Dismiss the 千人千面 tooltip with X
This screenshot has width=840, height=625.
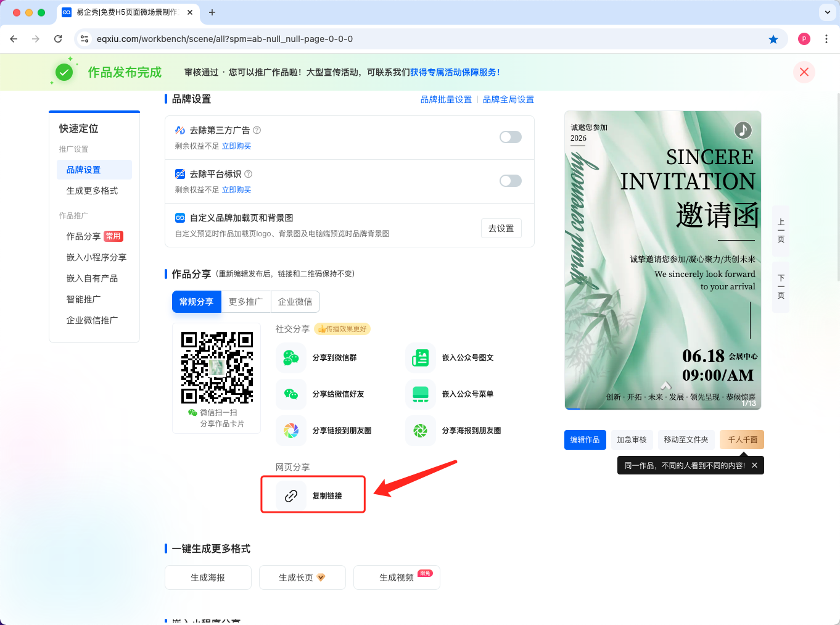pos(754,465)
